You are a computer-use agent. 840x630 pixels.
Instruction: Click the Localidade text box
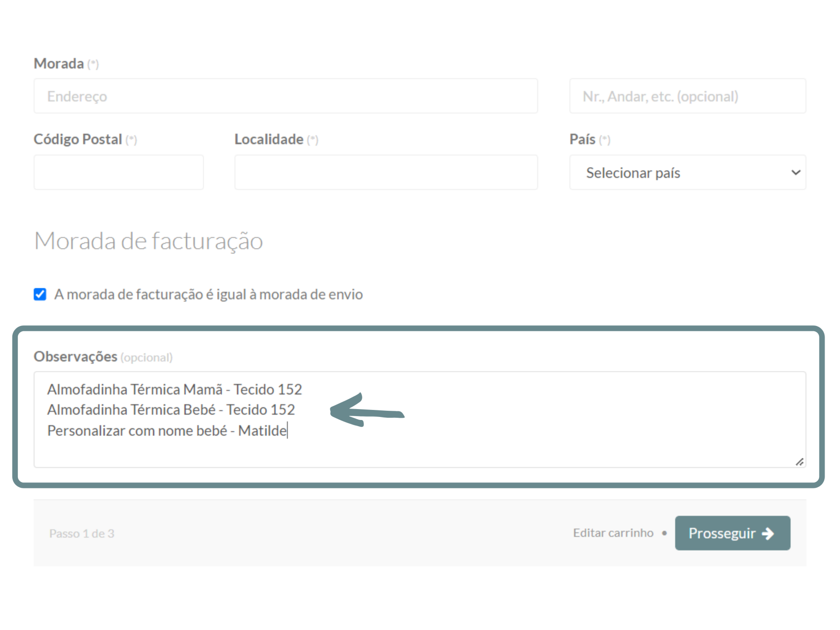tap(386, 172)
